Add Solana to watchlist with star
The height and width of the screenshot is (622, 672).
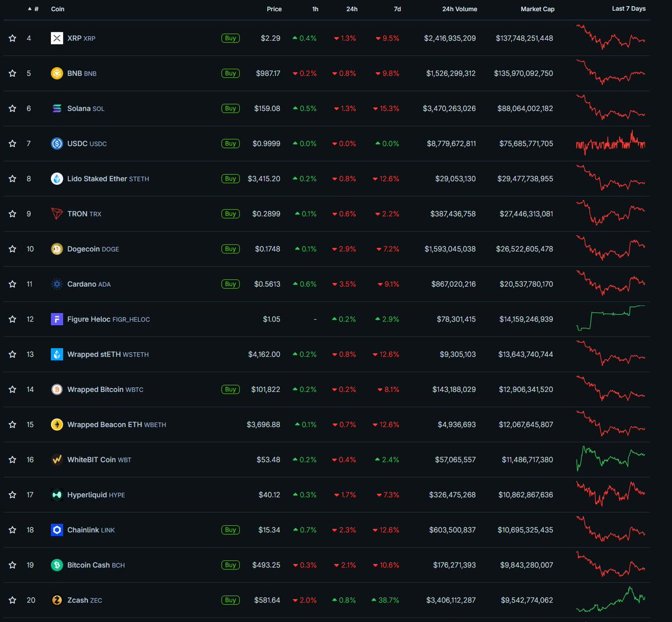12,109
